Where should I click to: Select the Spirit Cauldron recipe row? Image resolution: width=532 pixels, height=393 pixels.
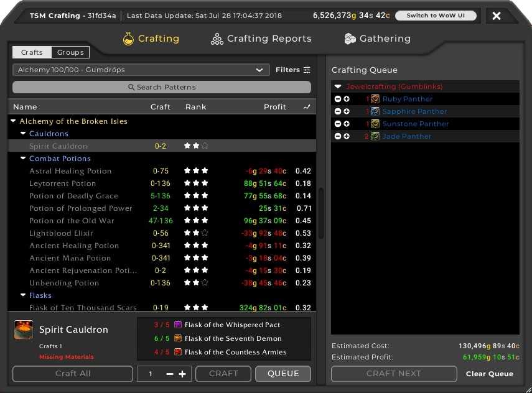162,146
